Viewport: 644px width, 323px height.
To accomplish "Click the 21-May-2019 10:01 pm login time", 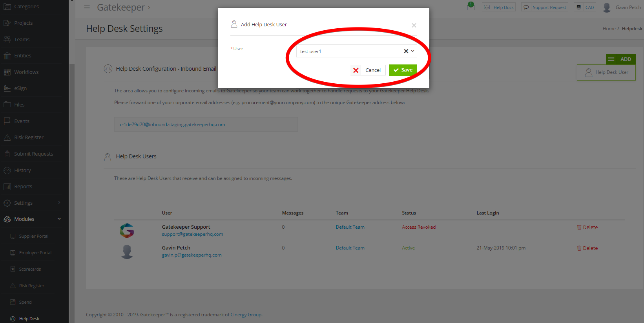I will click(501, 248).
